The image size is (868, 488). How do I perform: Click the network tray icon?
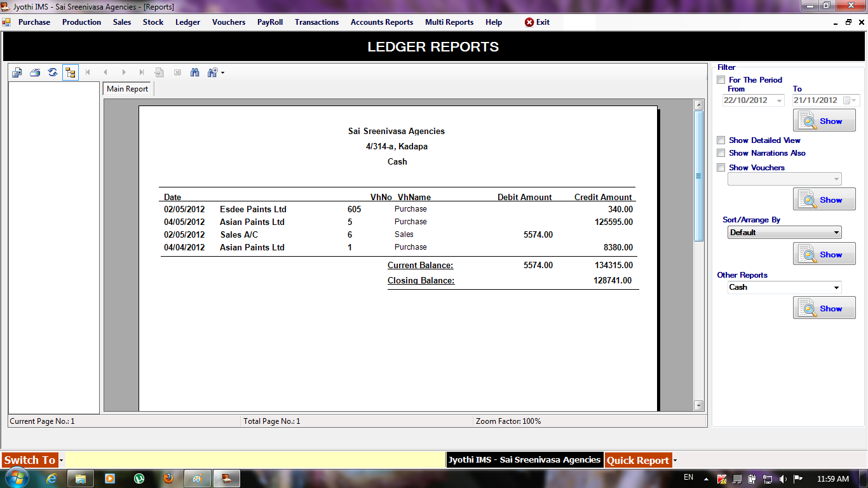tap(768, 478)
